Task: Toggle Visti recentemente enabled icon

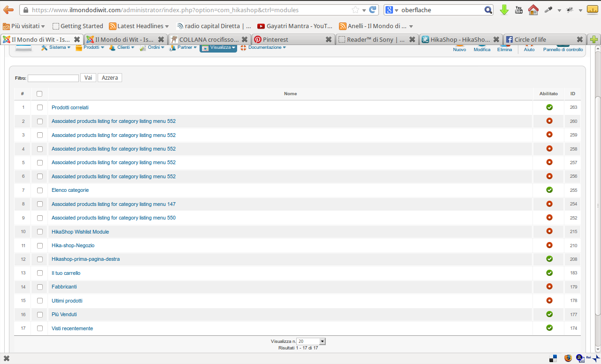Action: [549, 328]
